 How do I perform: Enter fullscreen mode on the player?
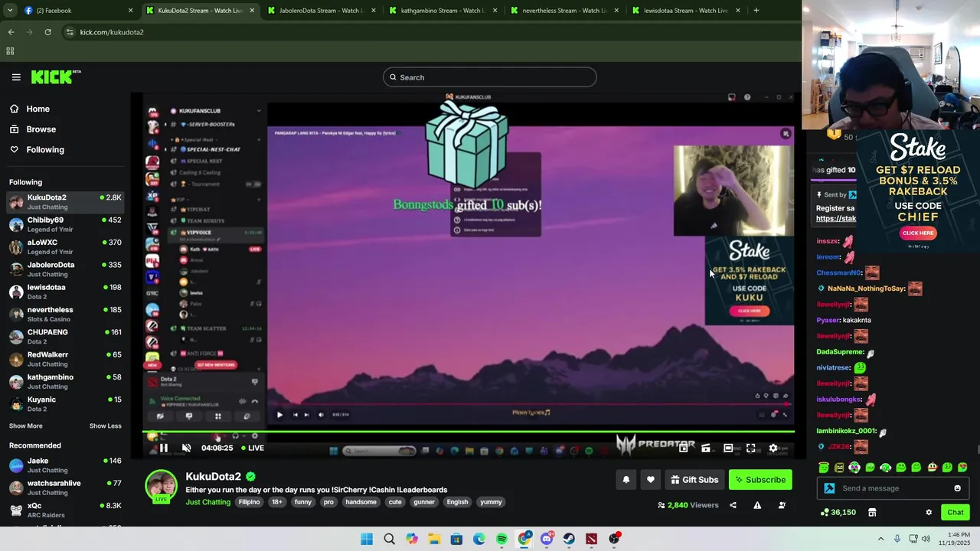(x=750, y=448)
